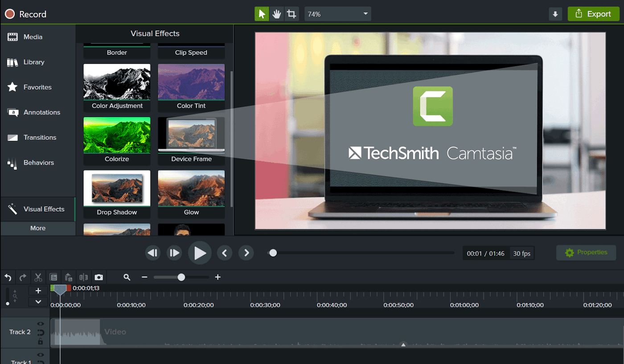Click the green Export button

click(x=593, y=14)
